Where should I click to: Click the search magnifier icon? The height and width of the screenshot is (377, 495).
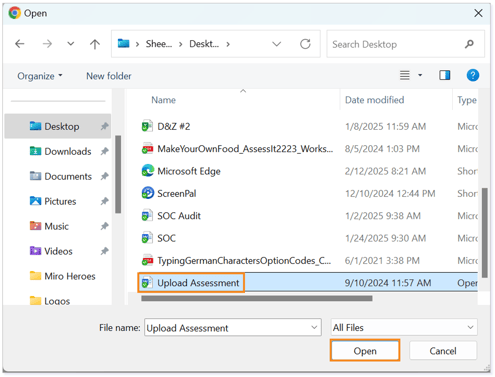click(469, 44)
